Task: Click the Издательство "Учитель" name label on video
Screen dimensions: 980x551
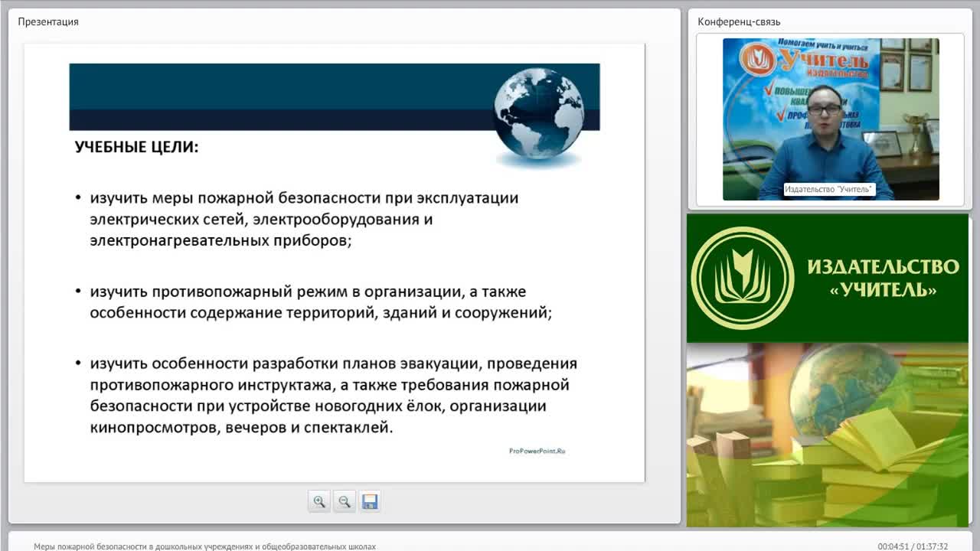Action: click(x=829, y=189)
